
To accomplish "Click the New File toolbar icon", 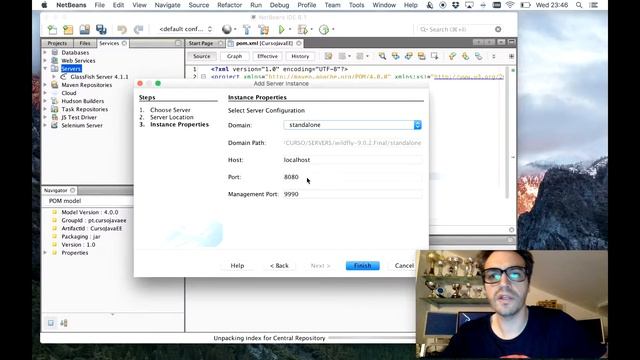I will 52,29.
